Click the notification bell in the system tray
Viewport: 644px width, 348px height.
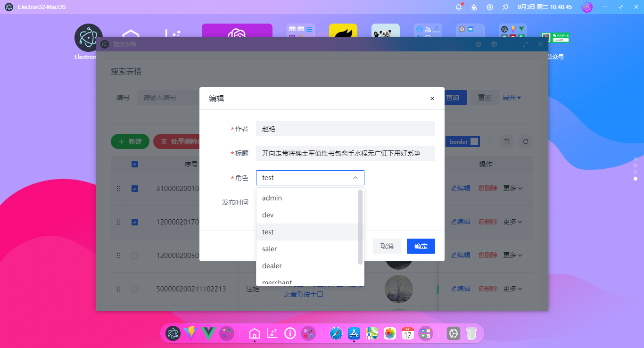pyautogui.click(x=458, y=7)
